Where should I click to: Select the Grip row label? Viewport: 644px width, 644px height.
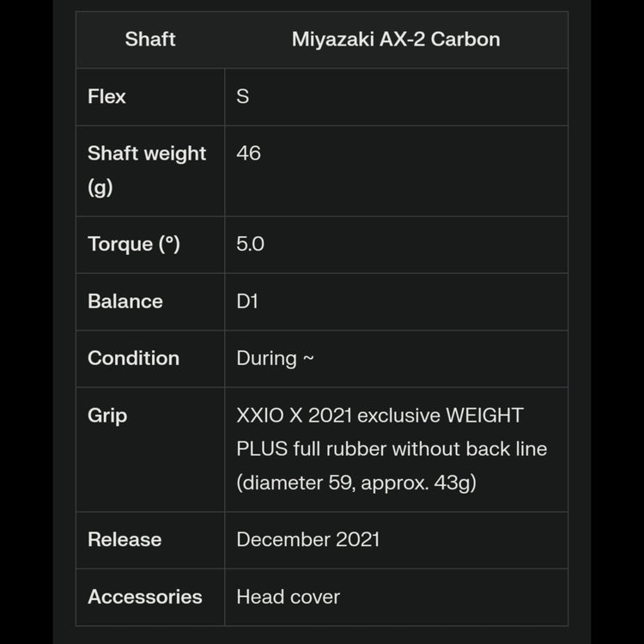click(107, 416)
